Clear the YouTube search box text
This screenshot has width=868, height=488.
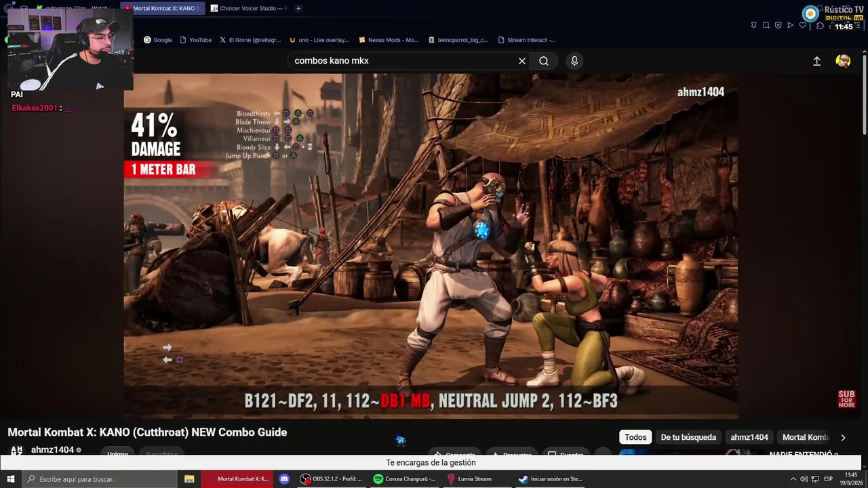point(522,61)
